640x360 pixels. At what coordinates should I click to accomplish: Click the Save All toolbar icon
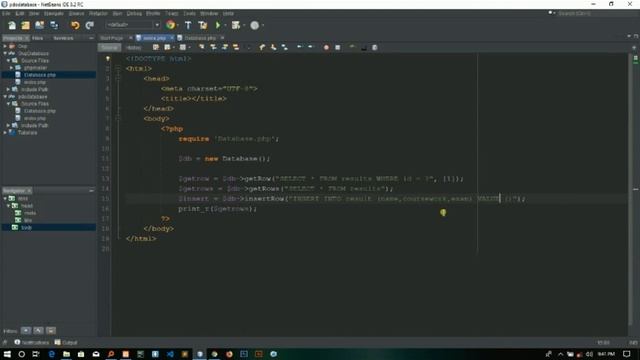coord(54,25)
